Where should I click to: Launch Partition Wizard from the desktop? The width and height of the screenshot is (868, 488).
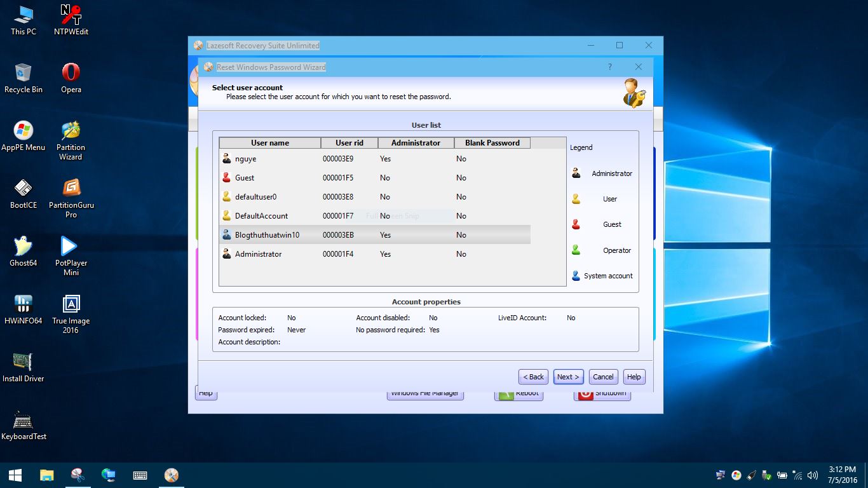pyautogui.click(x=71, y=140)
